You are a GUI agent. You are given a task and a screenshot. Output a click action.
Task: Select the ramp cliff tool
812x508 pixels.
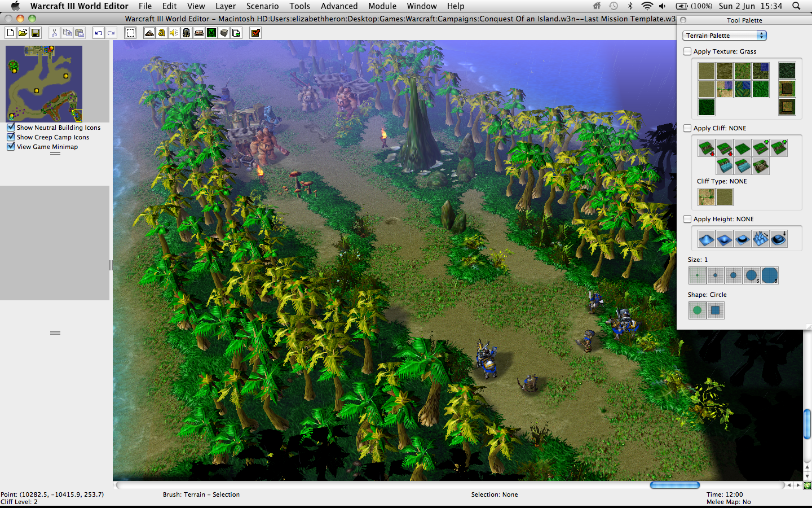click(761, 166)
